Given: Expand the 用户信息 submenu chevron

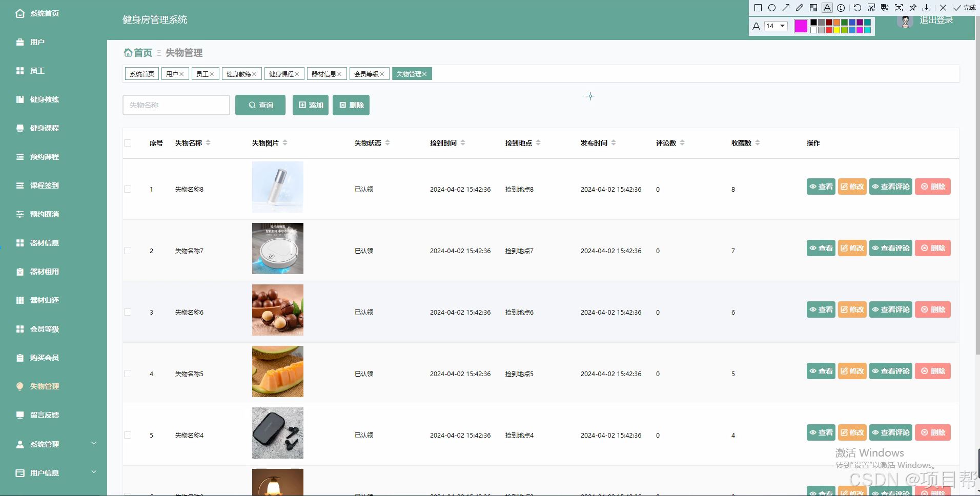Looking at the screenshot, I should (94, 472).
